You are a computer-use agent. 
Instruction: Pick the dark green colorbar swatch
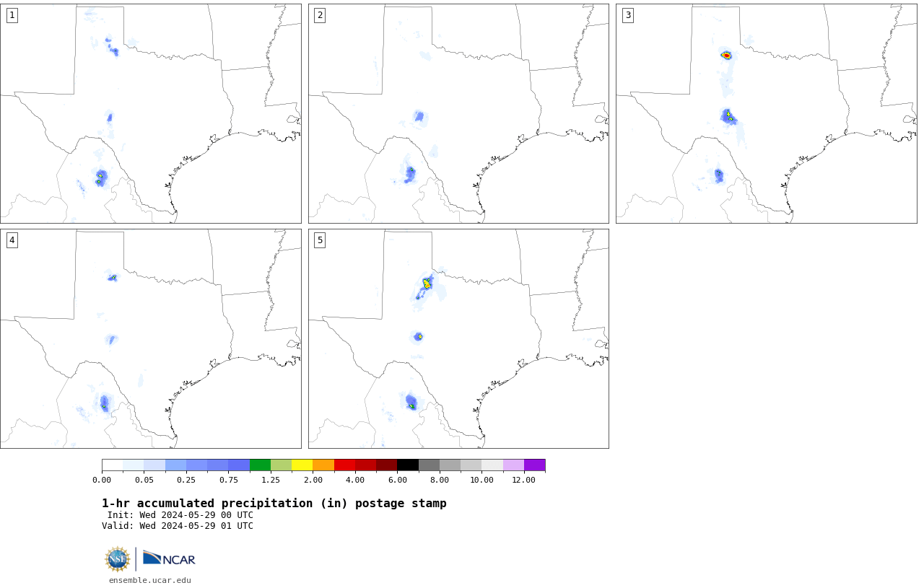(x=260, y=465)
